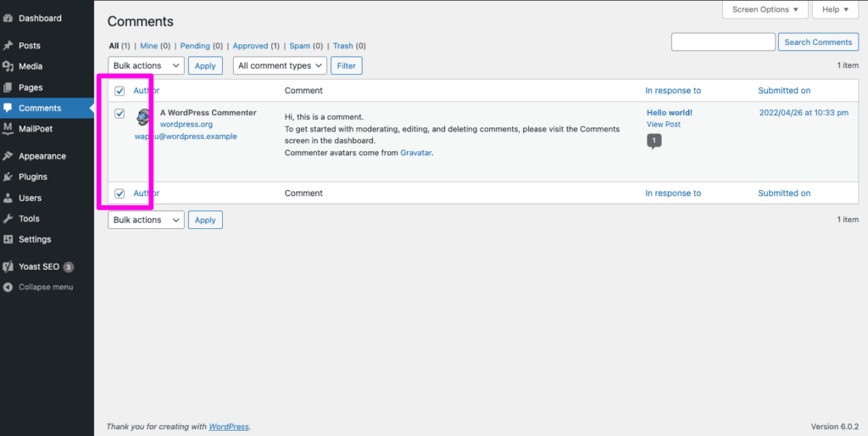Open the Hello world! post link

(x=670, y=113)
